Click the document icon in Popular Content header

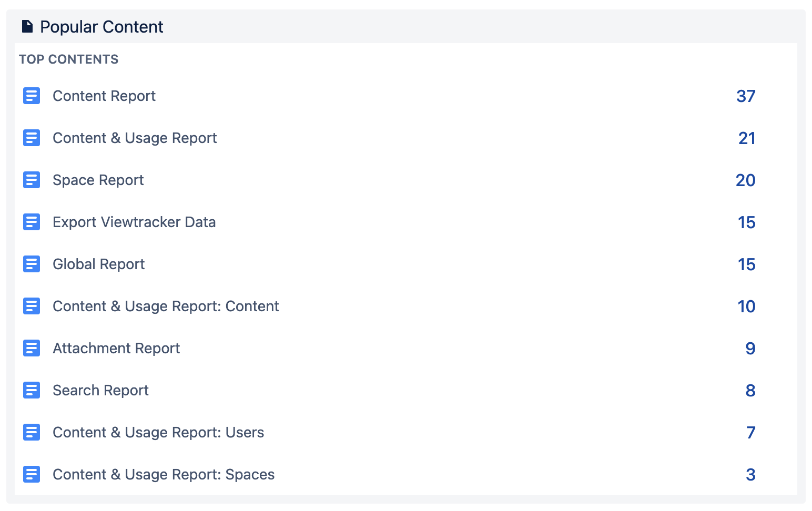pos(27,26)
